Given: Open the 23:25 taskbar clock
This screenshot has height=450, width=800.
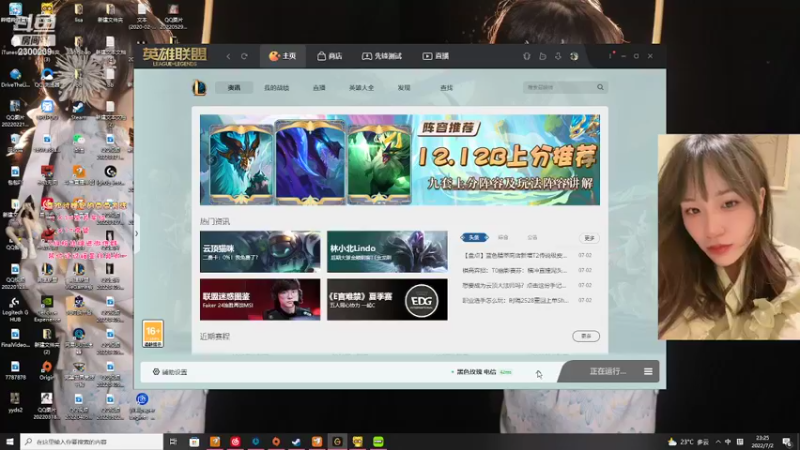Looking at the screenshot, I should point(763,442).
